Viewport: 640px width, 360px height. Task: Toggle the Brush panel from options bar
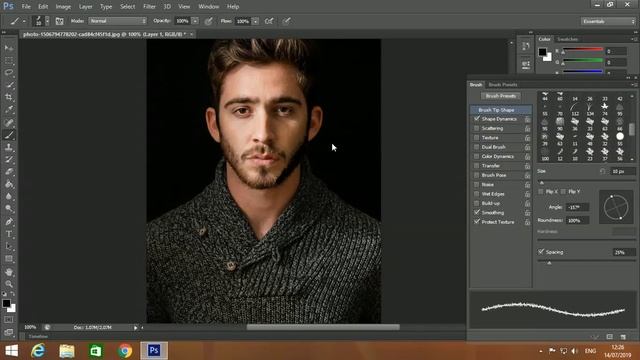(x=60, y=21)
